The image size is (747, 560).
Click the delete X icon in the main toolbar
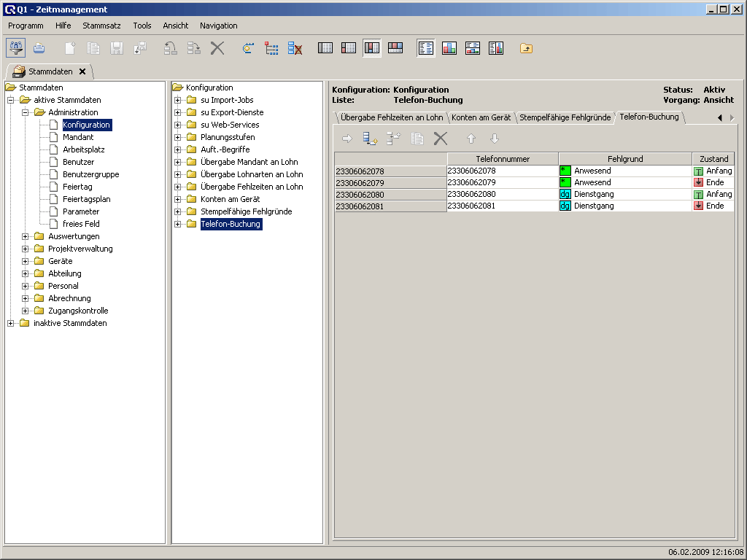217,48
